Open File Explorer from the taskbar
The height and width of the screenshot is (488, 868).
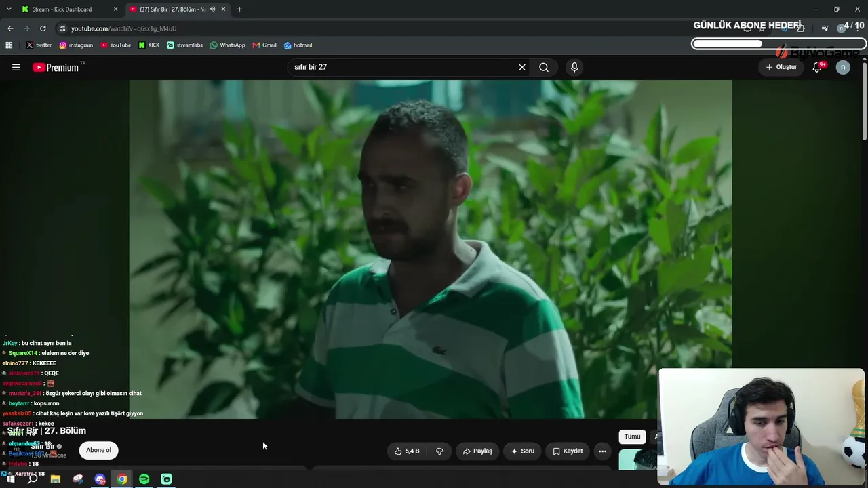click(x=56, y=479)
